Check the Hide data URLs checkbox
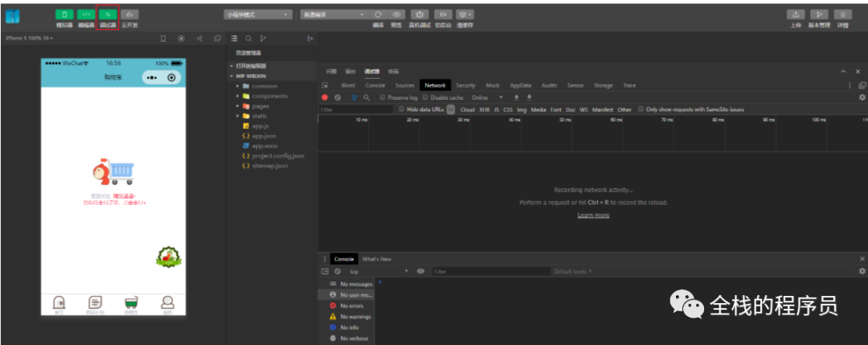868x345 pixels. pyautogui.click(x=402, y=109)
